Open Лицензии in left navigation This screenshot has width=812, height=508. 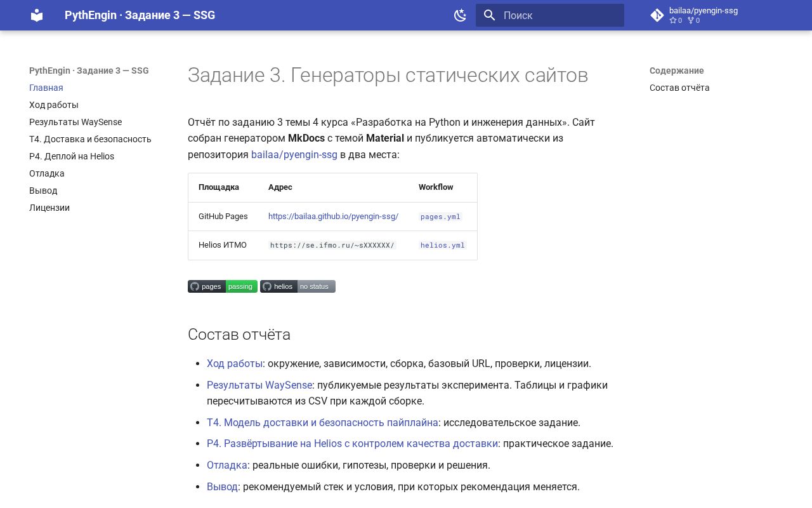point(49,208)
